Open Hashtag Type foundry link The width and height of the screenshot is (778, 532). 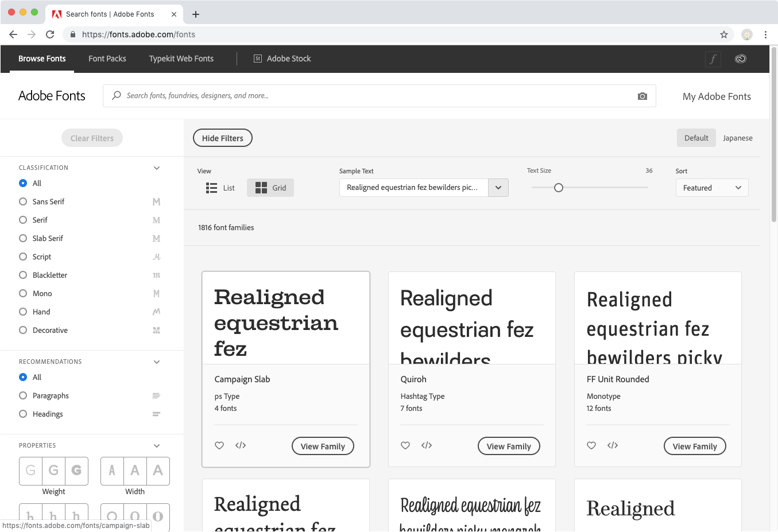pyautogui.click(x=423, y=396)
